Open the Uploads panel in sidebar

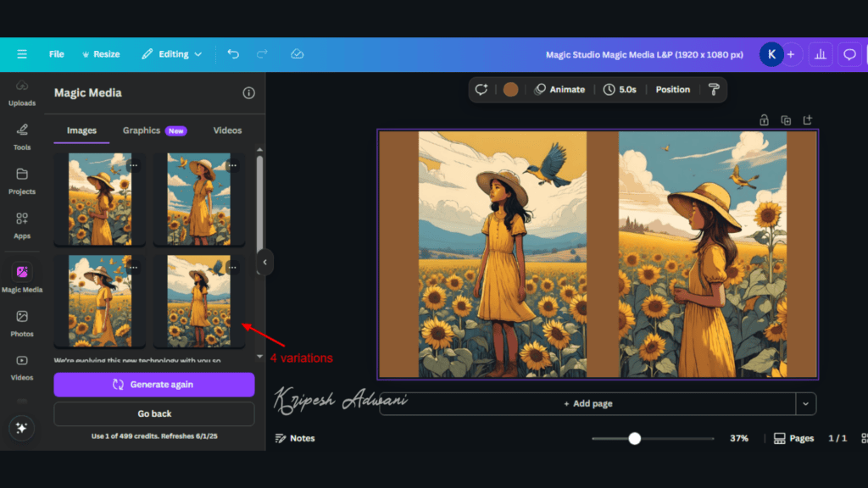[x=22, y=95]
